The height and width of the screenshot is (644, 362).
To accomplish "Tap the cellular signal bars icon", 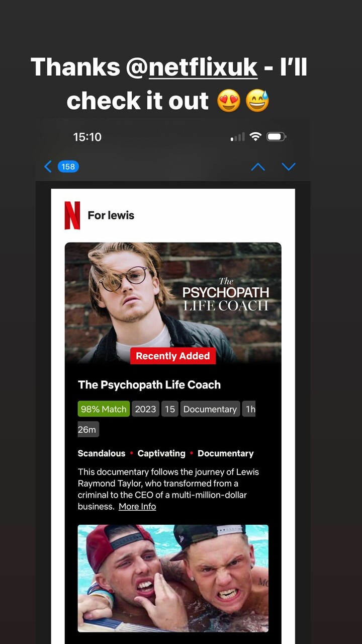I will 238,137.
